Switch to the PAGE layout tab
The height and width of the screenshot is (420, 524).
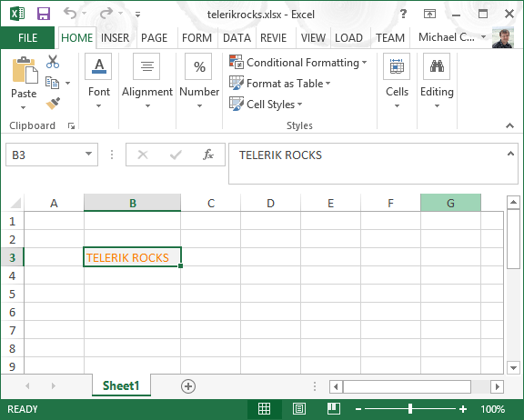tap(154, 37)
